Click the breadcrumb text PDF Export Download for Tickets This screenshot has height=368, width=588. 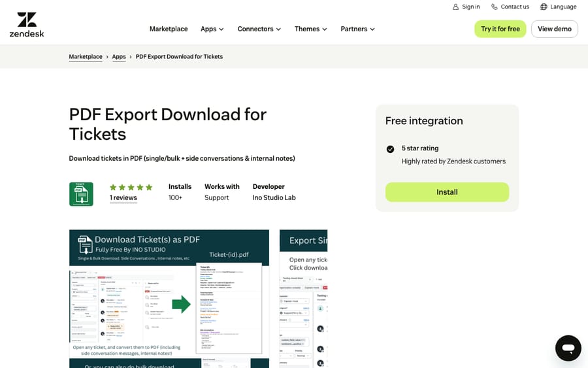coord(179,57)
